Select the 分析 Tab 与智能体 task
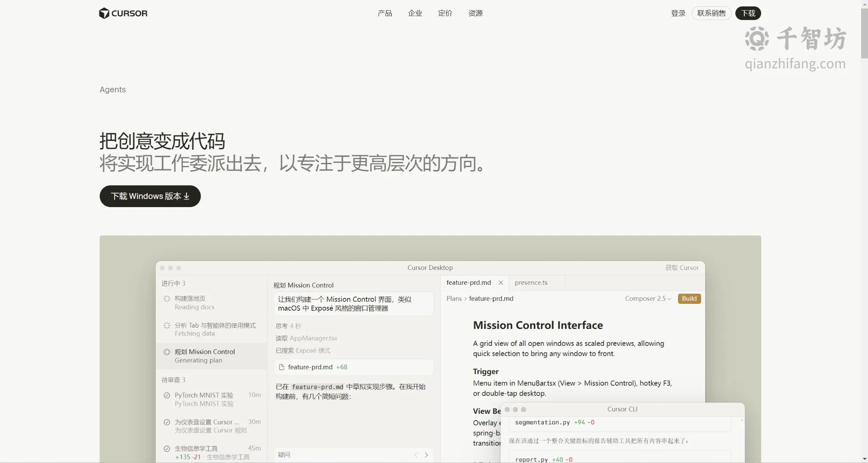This screenshot has height=463, width=868. pyautogui.click(x=212, y=329)
